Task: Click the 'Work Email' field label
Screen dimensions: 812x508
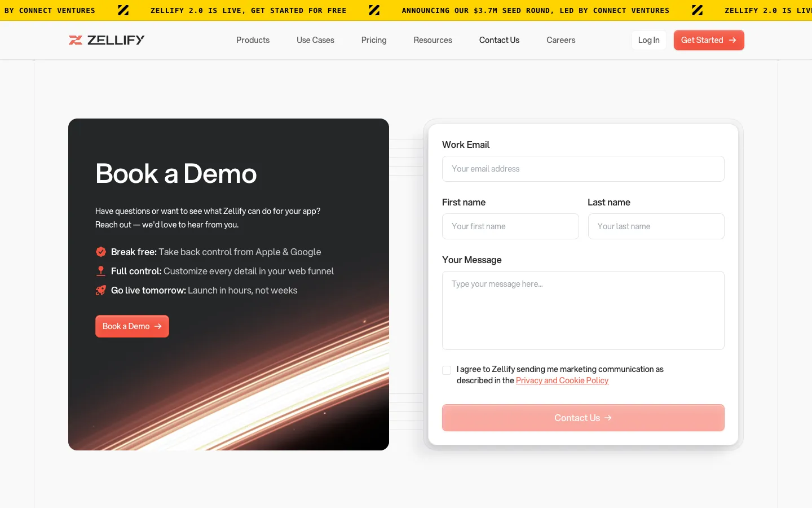Action: click(466, 144)
